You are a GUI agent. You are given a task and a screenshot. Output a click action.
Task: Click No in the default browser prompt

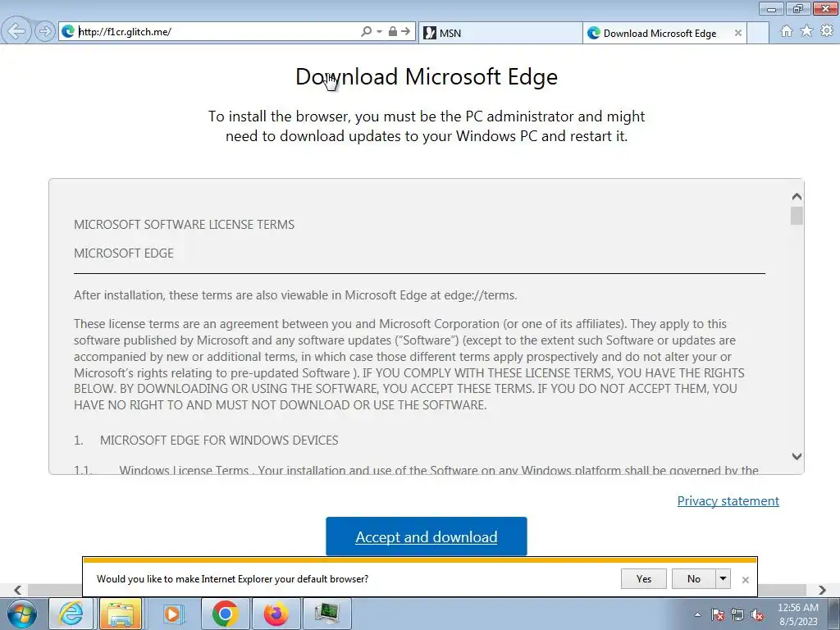[694, 578]
